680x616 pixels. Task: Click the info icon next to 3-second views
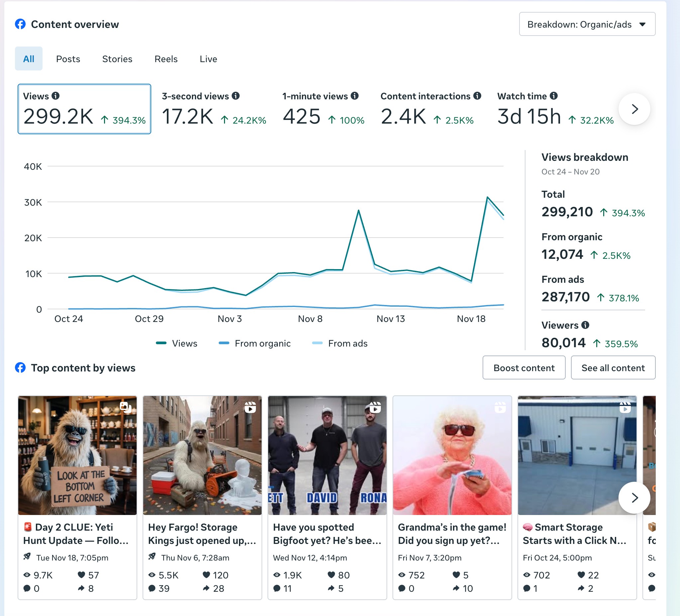tap(236, 96)
